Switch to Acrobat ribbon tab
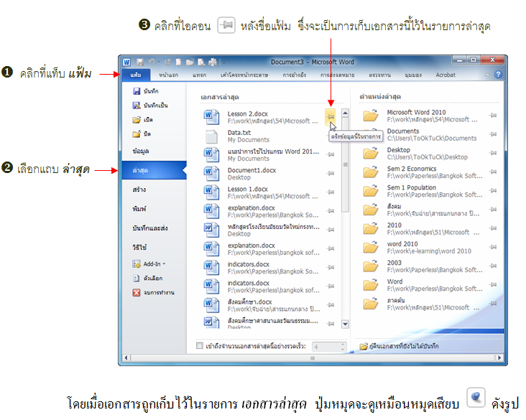Viewport: 526px width, 420px height. click(446, 75)
